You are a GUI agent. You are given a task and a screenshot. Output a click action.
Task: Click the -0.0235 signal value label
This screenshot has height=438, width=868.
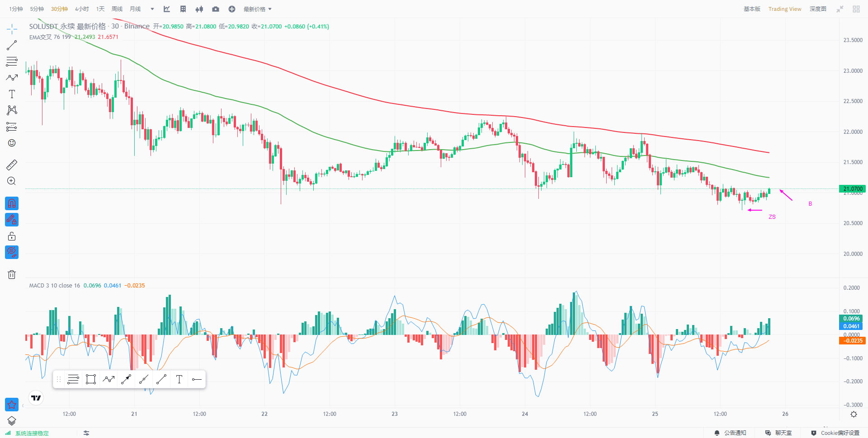pos(852,341)
